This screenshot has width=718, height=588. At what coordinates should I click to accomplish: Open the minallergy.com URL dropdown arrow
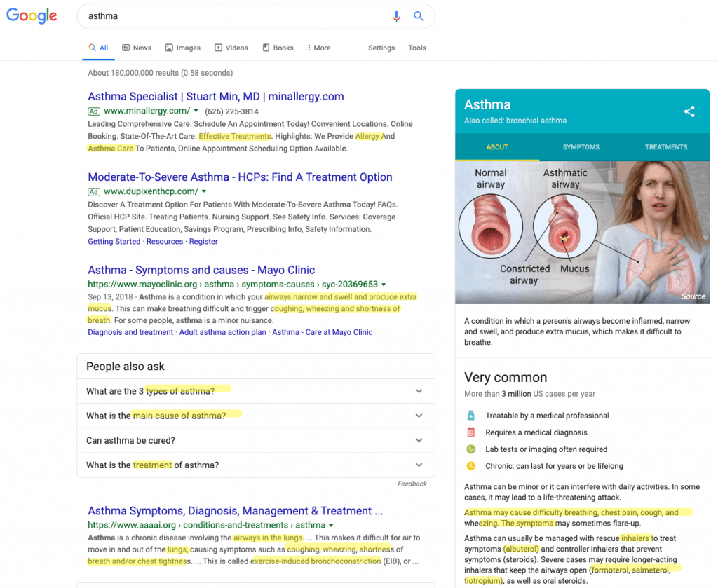pyautogui.click(x=196, y=111)
